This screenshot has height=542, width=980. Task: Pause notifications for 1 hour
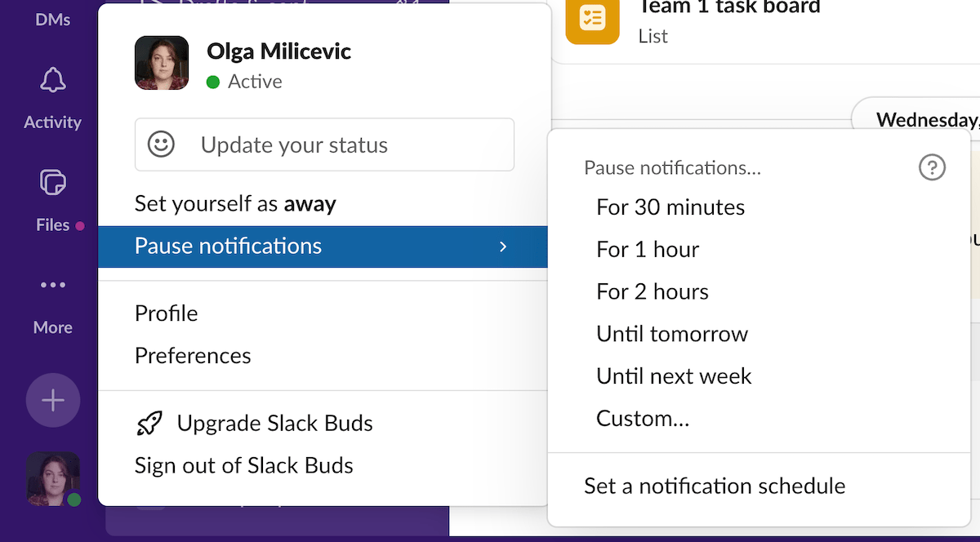coord(648,249)
